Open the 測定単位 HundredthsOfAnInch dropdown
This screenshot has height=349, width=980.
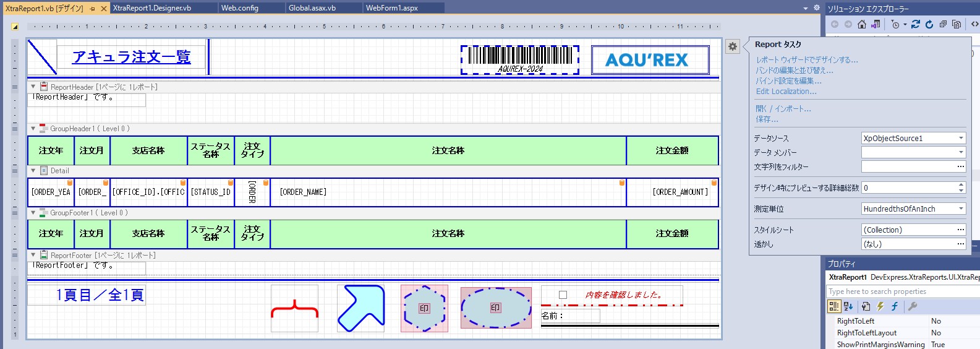point(961,209)
